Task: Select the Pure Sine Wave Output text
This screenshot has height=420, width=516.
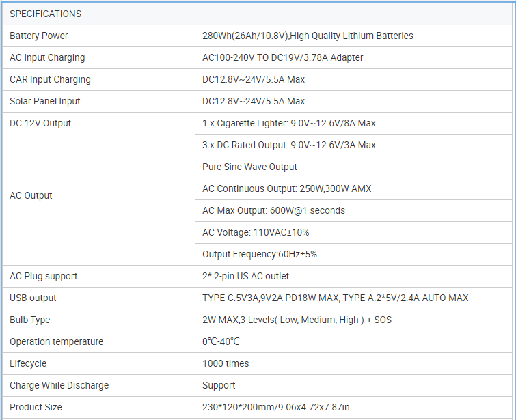Action: coord(249,167)
